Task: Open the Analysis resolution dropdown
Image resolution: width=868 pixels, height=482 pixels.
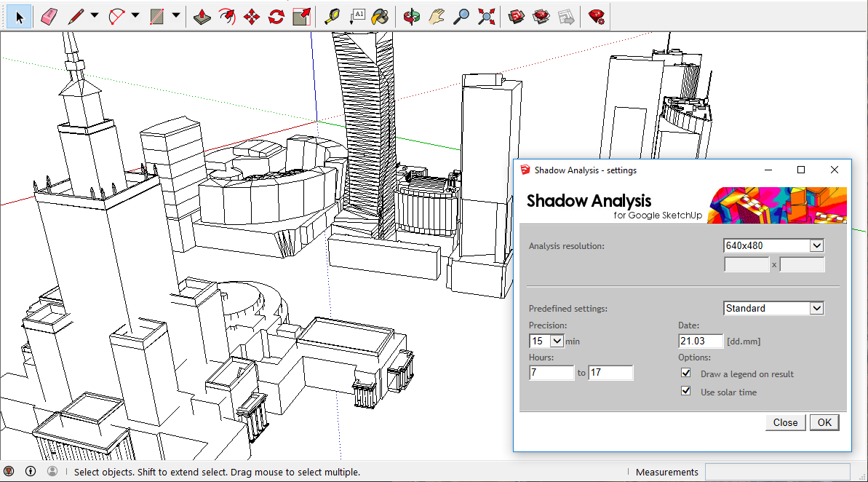Action: tap(816, 245)
